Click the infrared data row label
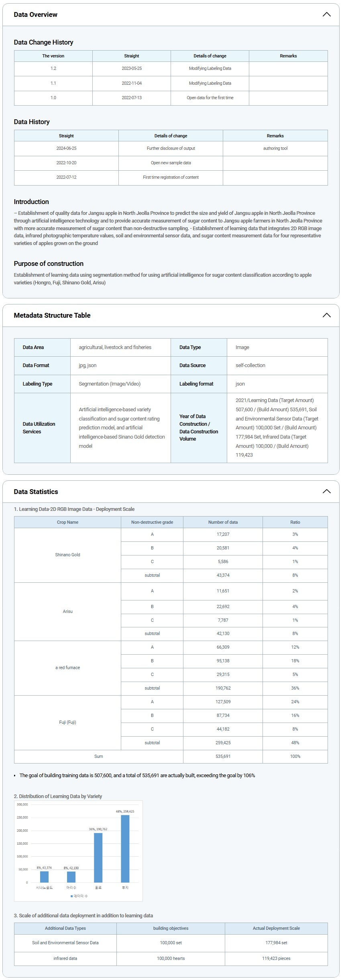 tap(65, 958)
